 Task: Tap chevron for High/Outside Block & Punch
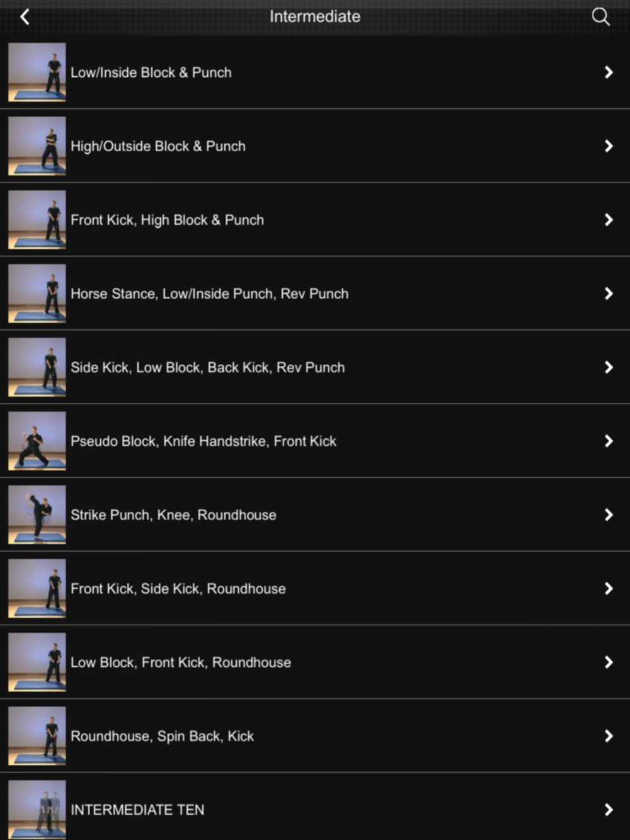(609, 146)
